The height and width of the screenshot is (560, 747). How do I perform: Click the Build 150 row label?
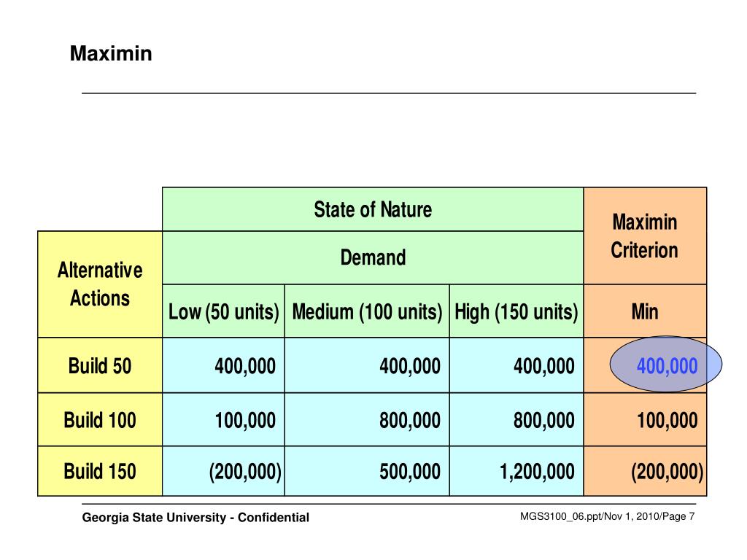coord(100,472)
